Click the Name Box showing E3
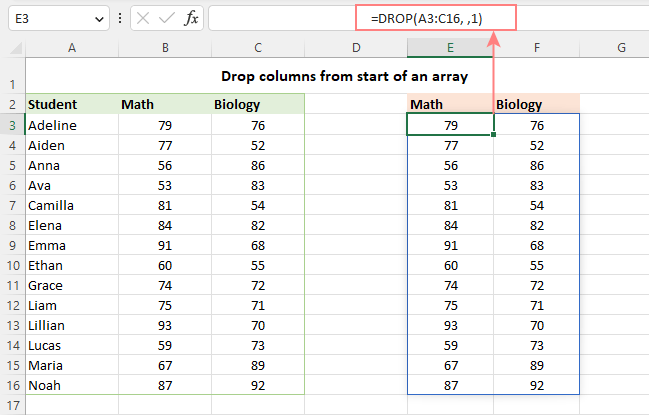Screen dimensions: 649x415 click(58, 18)
